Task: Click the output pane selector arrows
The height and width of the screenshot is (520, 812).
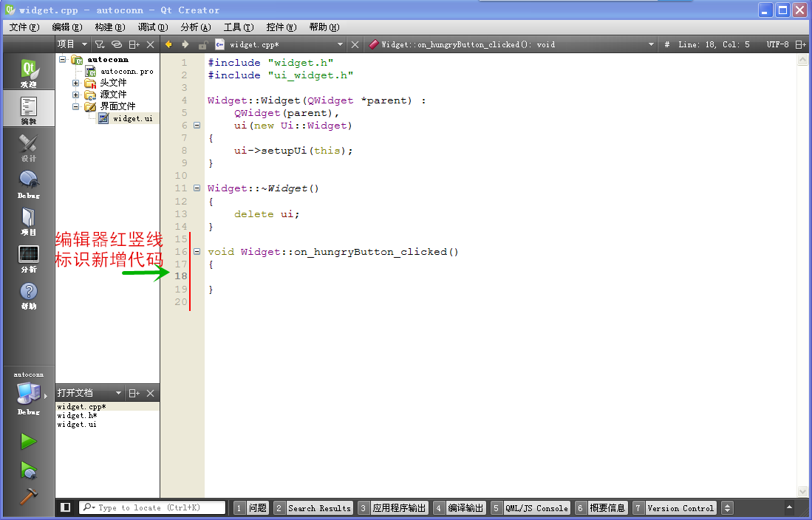Action: click(x=728, y=508)
